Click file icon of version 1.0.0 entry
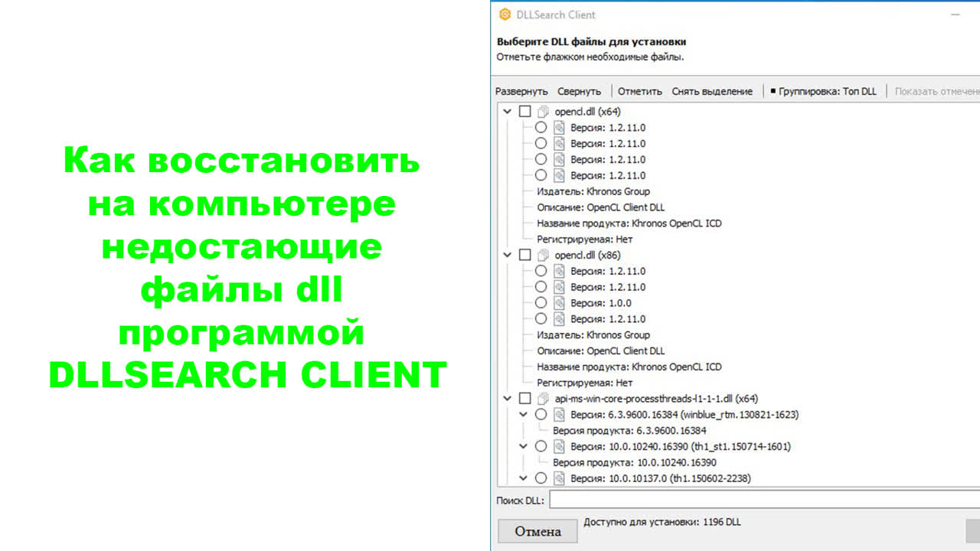This screenshot has width=980, height=551. [560, 303]
